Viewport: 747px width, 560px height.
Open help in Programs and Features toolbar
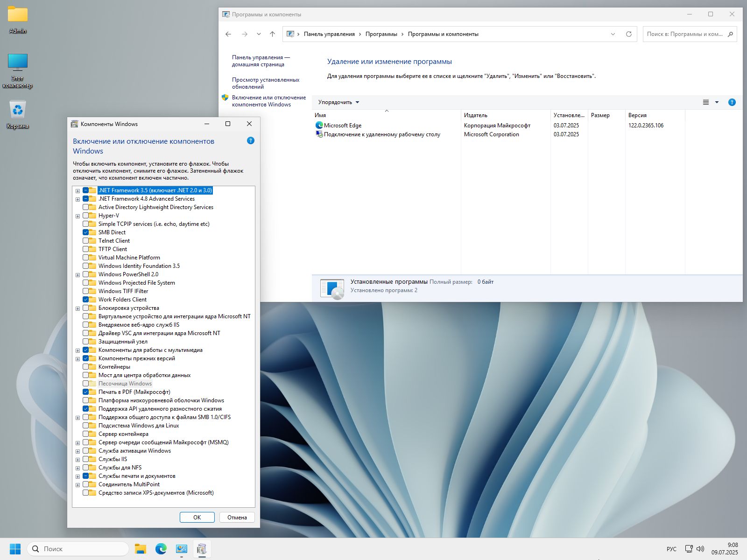tap(732, 102)
